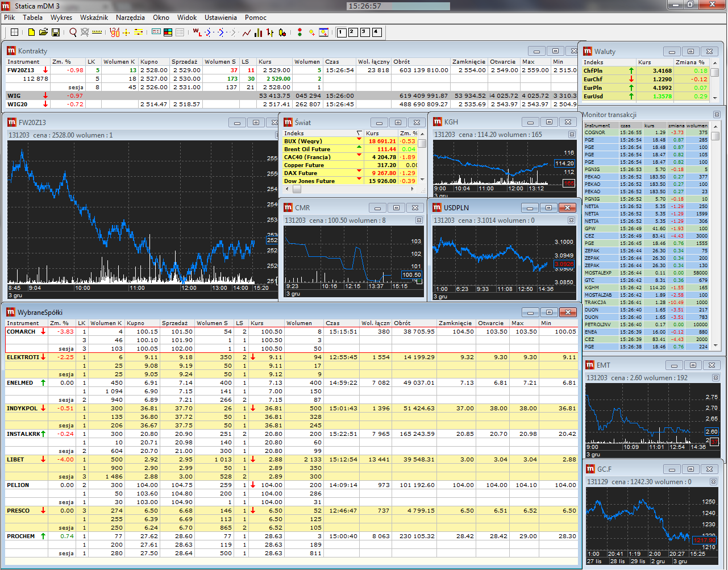
Task: Open the Plik menu
Action: (9, 18)
